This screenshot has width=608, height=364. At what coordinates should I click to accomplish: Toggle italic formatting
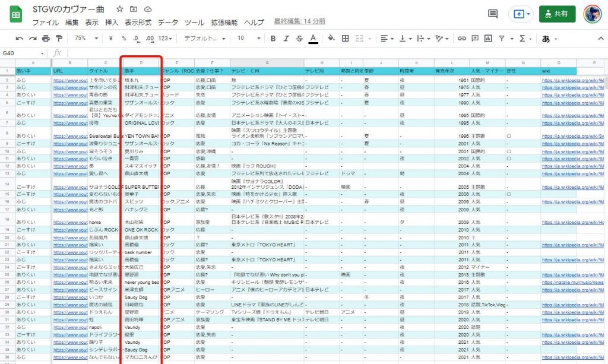click(x=286, y=38)
